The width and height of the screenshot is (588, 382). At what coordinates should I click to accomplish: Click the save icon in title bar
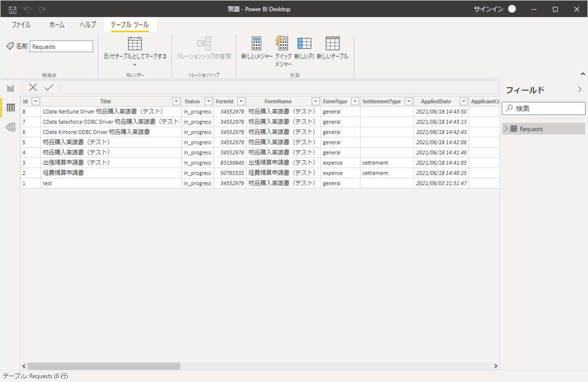(x=13, y=9)
